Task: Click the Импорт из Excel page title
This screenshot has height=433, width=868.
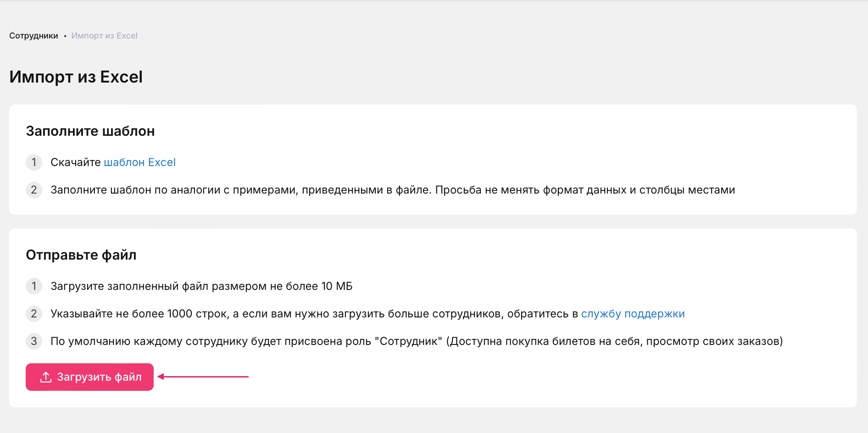Action: (x=76, y=77)
